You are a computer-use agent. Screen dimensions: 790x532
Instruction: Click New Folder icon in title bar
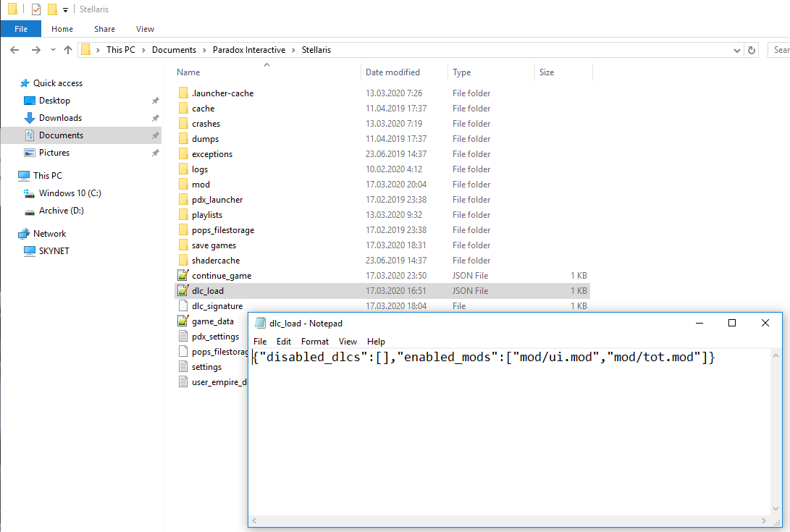pyautogui.click(x=52, y=9)
